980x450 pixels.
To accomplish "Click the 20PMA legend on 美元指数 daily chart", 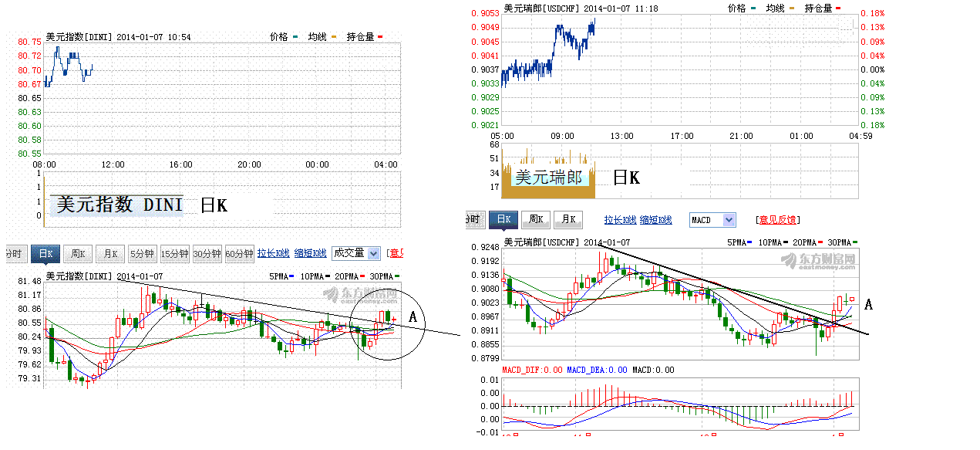I will tap(349, 276).
